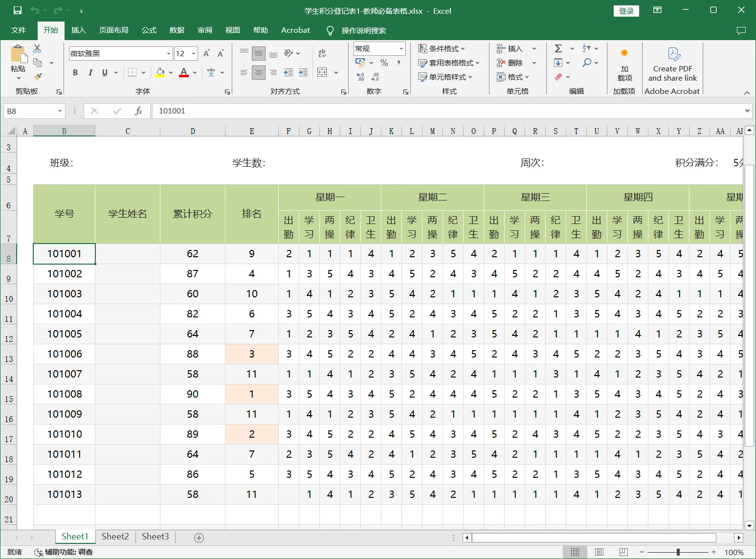Click the Increase Indent icon

pos(303,72)
